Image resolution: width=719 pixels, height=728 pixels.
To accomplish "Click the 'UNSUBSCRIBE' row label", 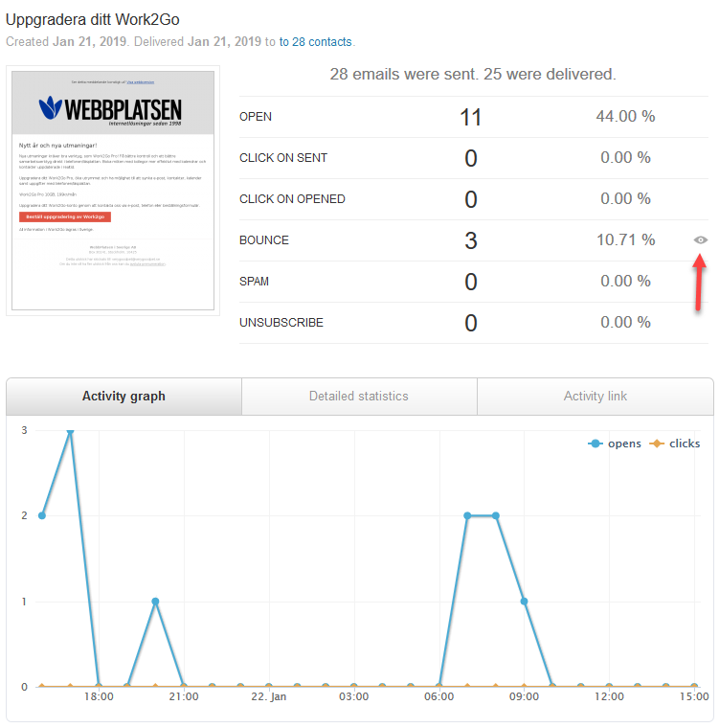I will [281, 322].
